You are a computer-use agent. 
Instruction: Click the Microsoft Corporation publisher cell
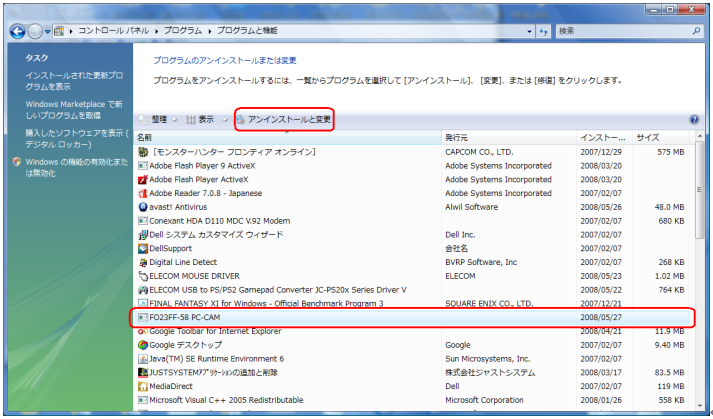tap(484, 400)
